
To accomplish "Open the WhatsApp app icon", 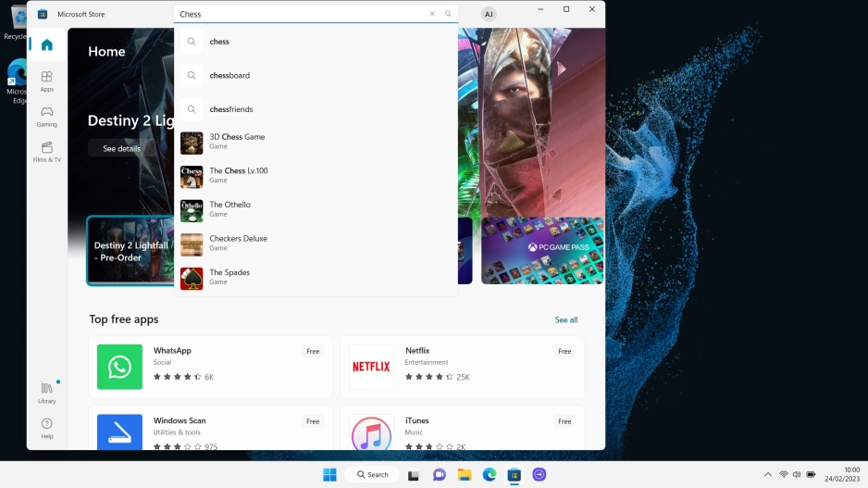I will click(x=119, y=367).
